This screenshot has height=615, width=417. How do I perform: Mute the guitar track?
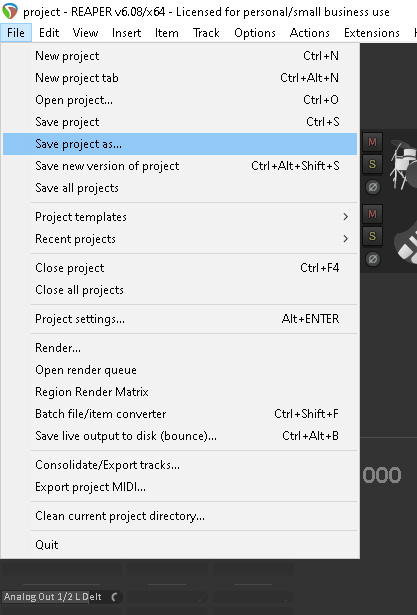372,214
